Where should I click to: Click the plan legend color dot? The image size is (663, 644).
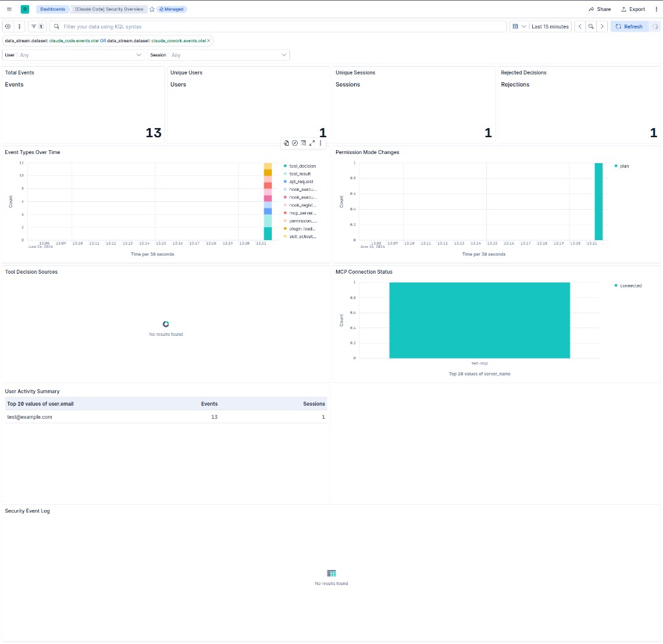(x=616, y=166)
